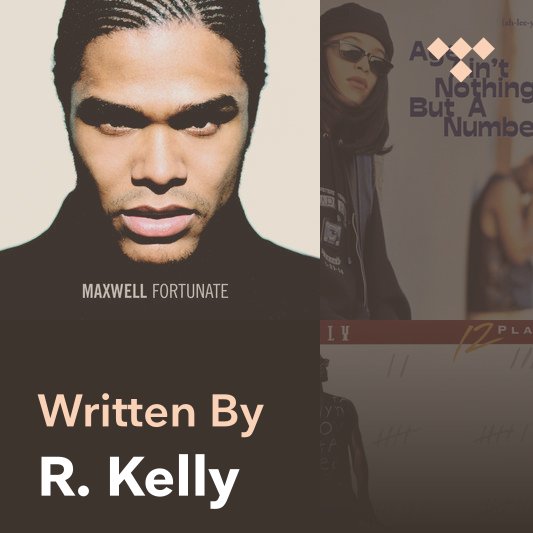This screenshot has width=533, height=533.
Task: Click the word 'Kelly' in the title
Action: pos(174,480)
